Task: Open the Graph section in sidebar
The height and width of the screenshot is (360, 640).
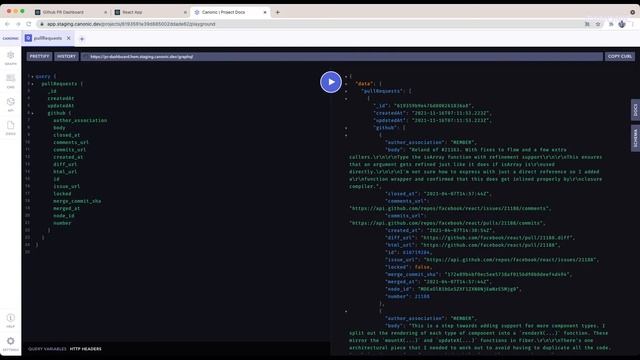Action: (x=11, y=58)
